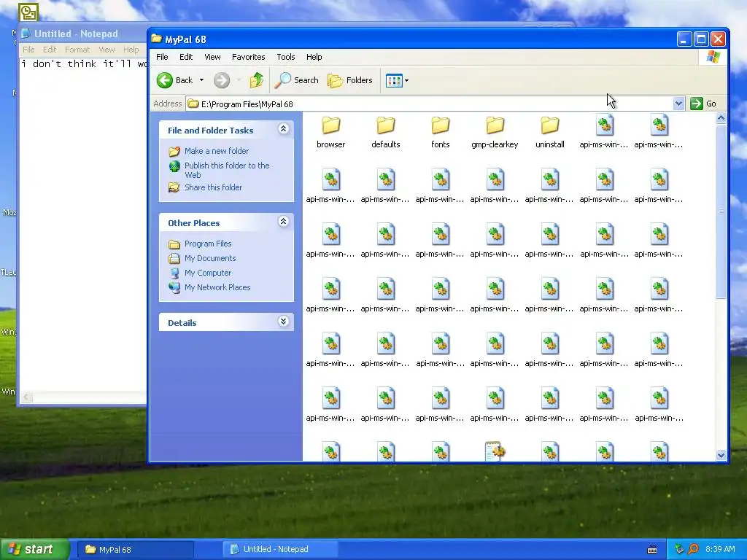Open the Back history dropdown arrow

click(x=201, y=80)
